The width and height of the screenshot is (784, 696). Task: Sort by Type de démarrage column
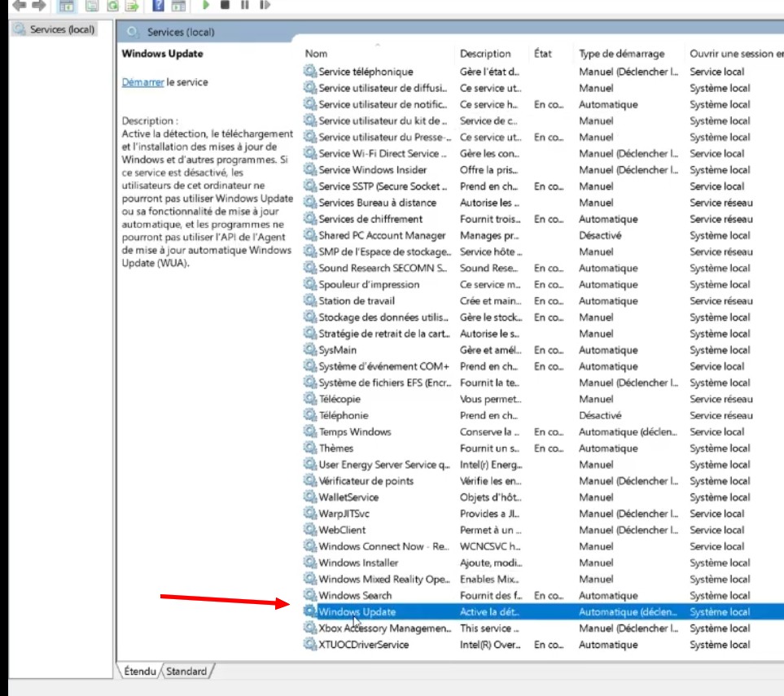coord(621,54)
